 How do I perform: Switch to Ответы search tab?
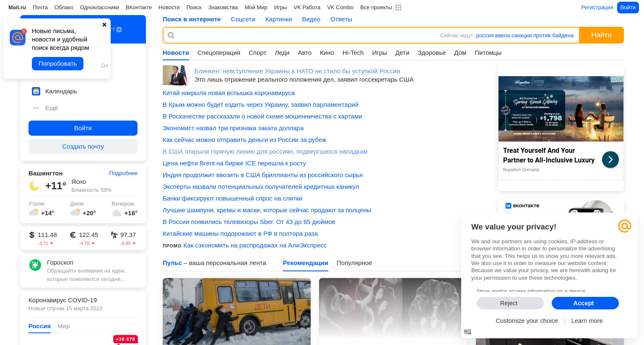(341, 19)
